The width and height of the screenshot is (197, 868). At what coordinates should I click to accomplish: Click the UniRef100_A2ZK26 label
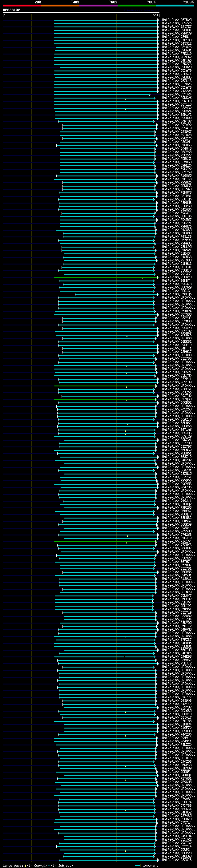coord(176,84)
